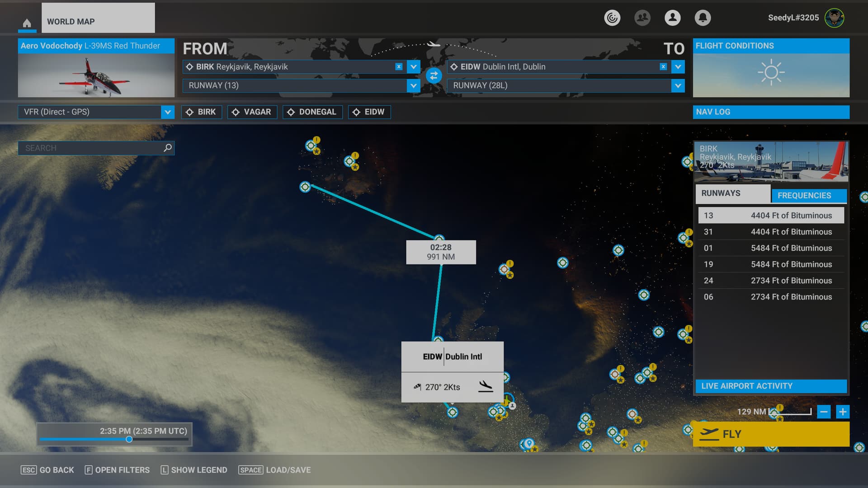Switch to the RUNWAYS tab
This screenshot has width=868, height=488.
733,193
